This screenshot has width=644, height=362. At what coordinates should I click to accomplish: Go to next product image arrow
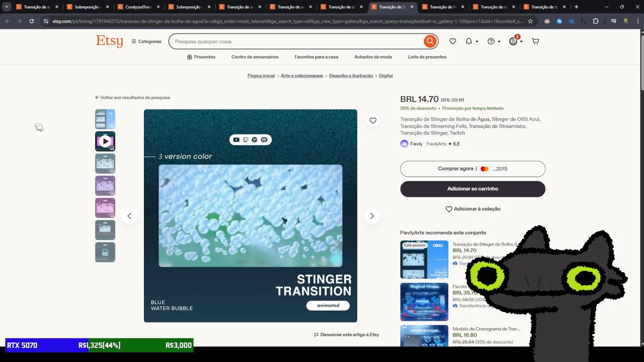pos(372,216)
